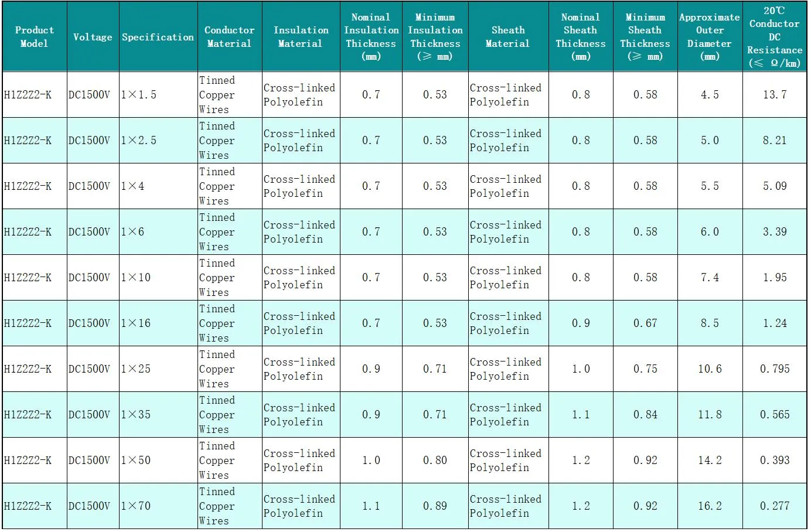The image size is (811, 532).
Task: Click outer diameter value 10.6
Action: point(710,369)
